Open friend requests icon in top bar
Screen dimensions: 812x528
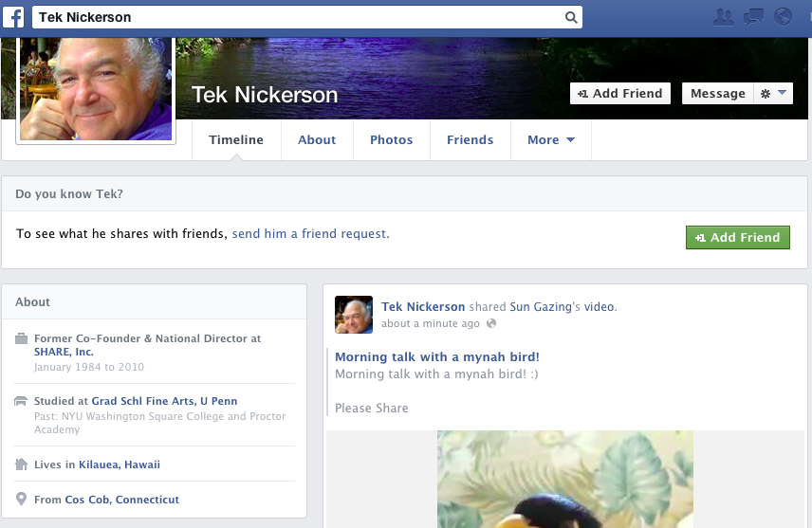click(x=724, y=16)
